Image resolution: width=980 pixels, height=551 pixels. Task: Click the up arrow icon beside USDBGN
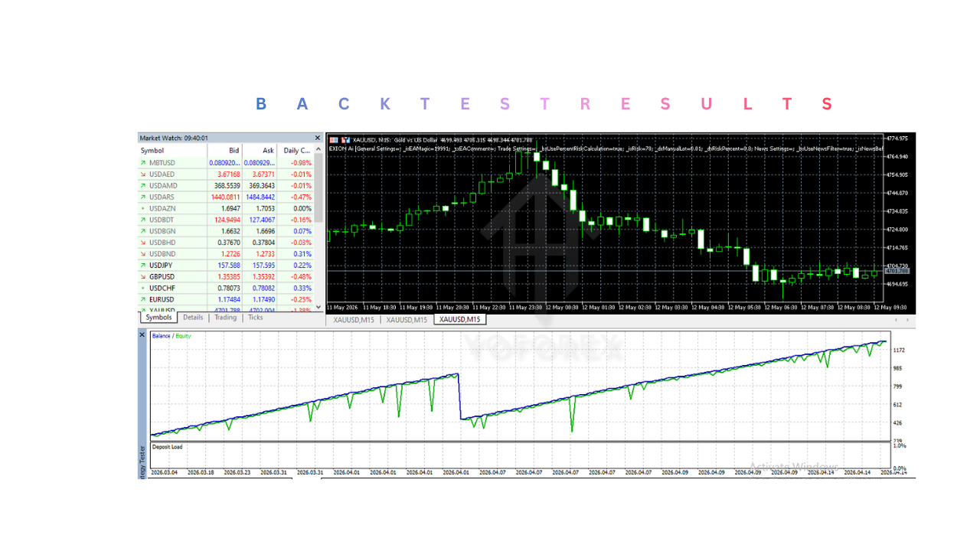tap(143, 231)
